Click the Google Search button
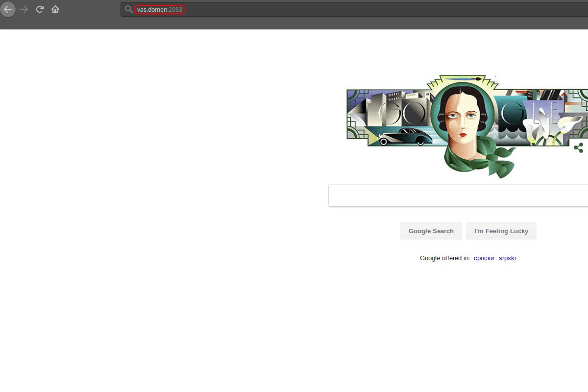The image size is (588, 392). [431, 231]
